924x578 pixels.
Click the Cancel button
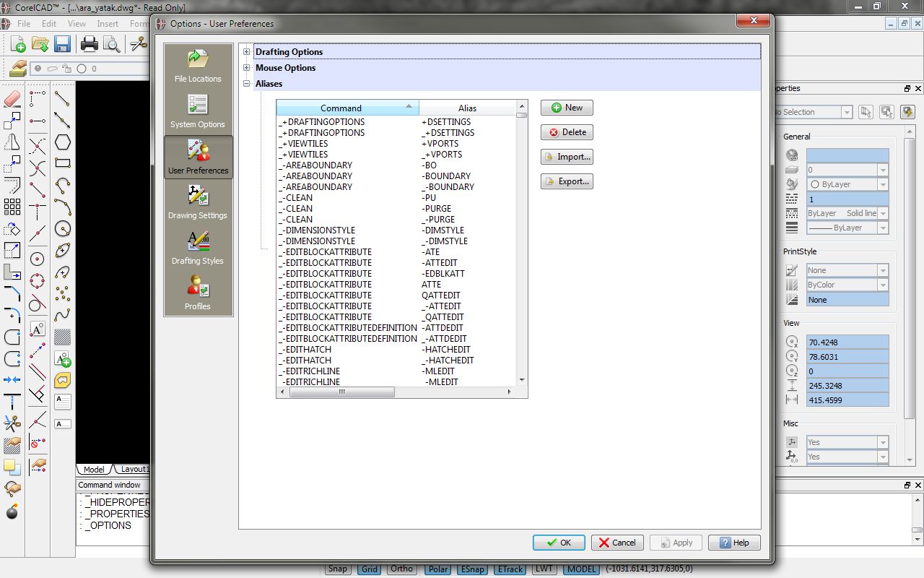point(617,543)
